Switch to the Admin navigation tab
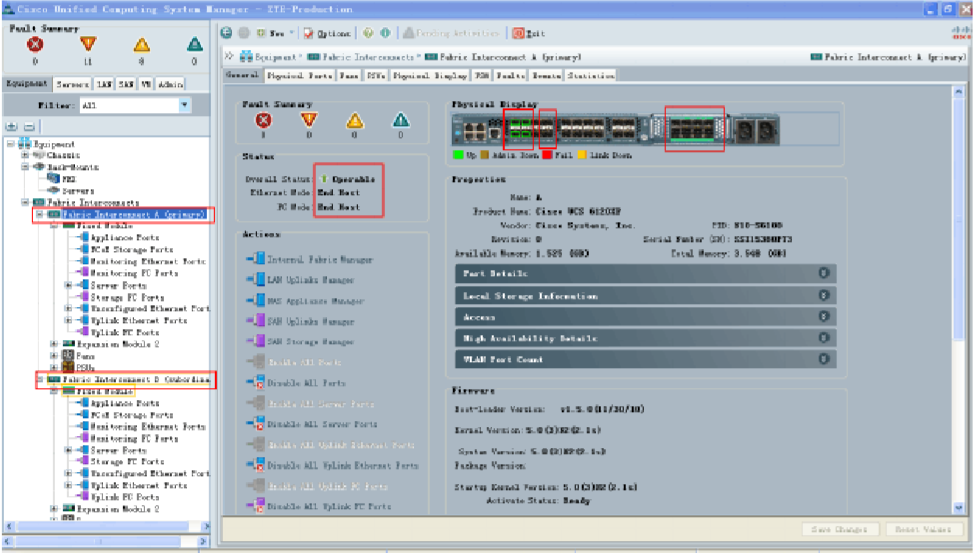974x553 pixels. [x=170, y=84]
